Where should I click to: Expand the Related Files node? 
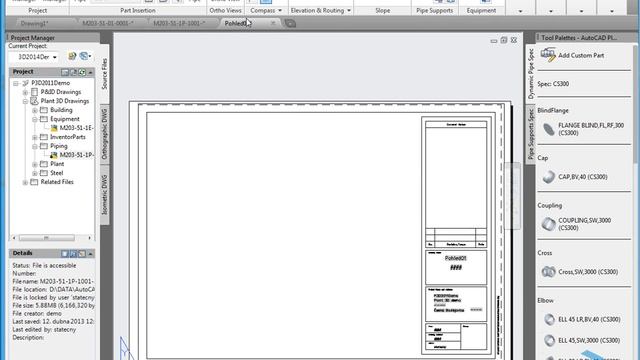pyautogui.click(x=25, y=182)
